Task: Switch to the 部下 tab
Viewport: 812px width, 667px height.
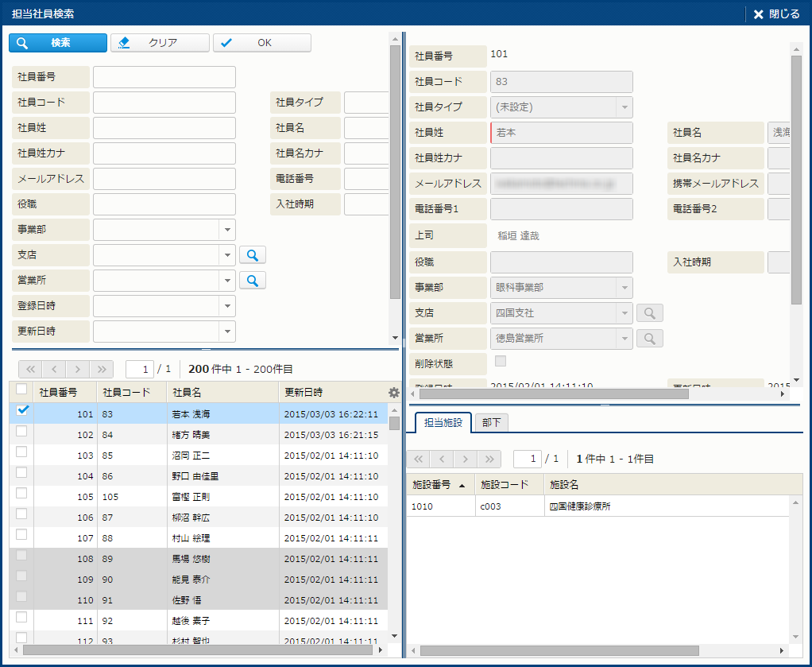Action: pyautogui.click(x=491, y=423)
